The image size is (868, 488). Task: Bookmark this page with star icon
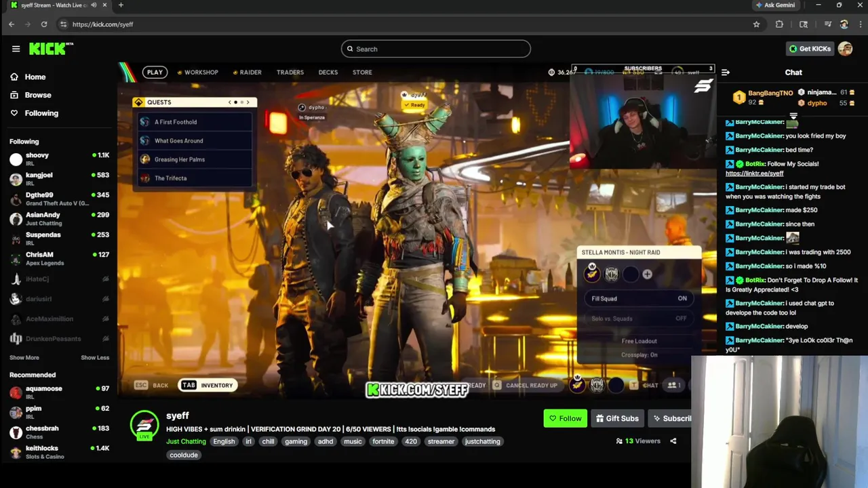756,24
